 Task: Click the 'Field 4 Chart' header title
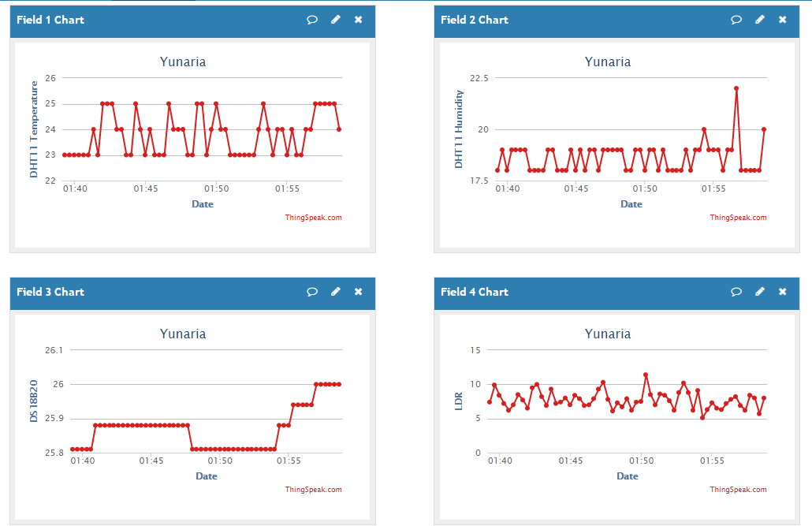tap(475, 292)
